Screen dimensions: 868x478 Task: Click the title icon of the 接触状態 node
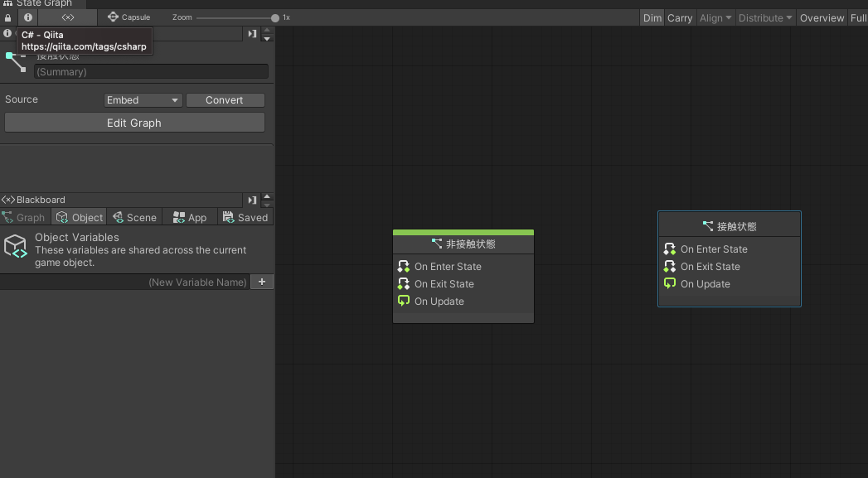point(707,225)
